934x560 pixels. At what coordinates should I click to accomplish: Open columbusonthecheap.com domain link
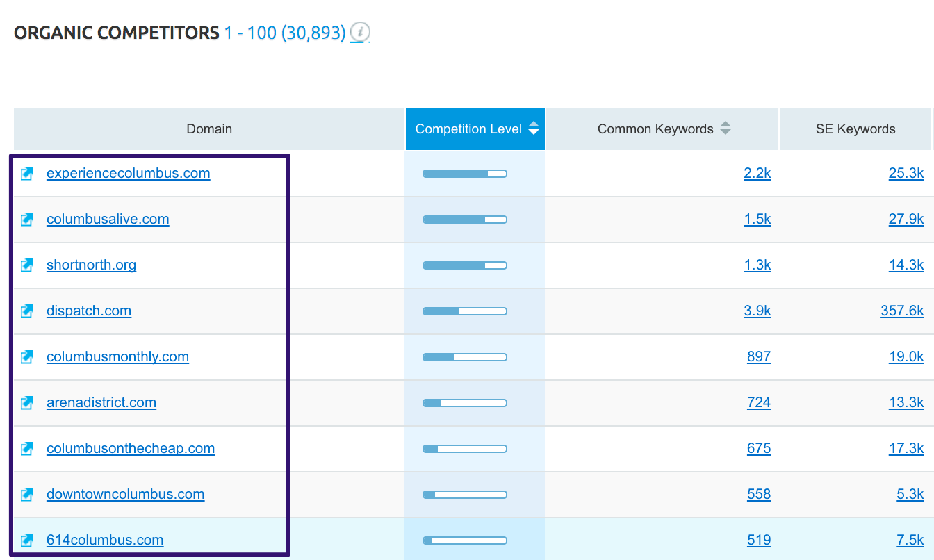tap(131, 448)
